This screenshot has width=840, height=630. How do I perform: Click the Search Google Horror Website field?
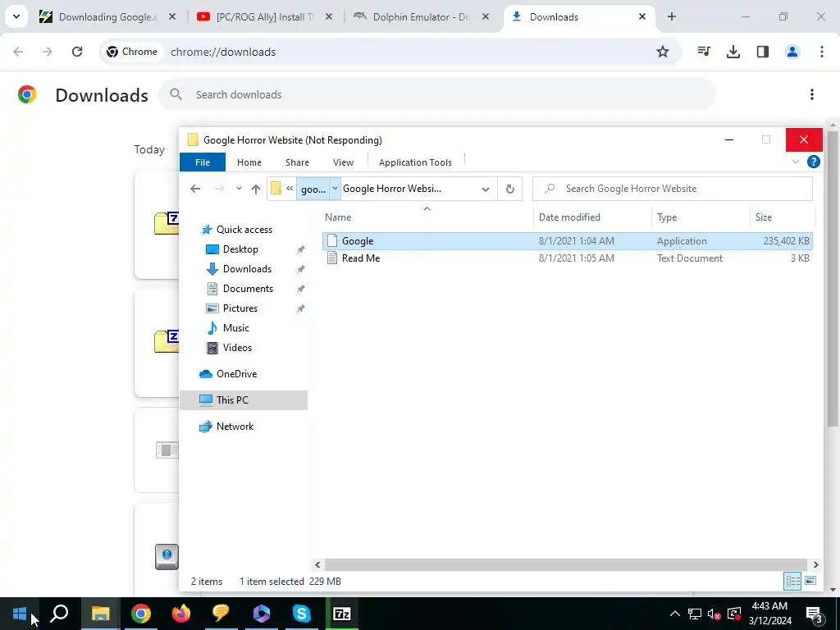(673, 189)
